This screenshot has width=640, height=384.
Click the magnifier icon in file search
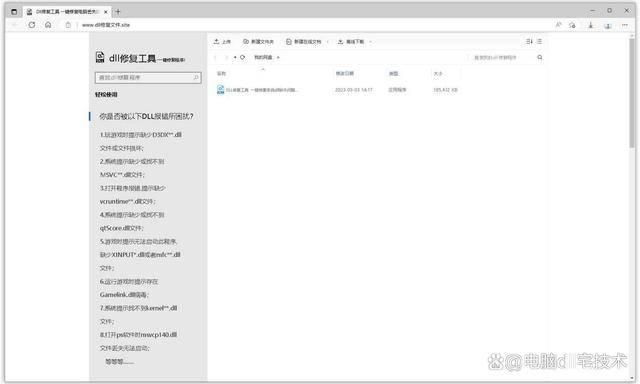tap(540, 58)
